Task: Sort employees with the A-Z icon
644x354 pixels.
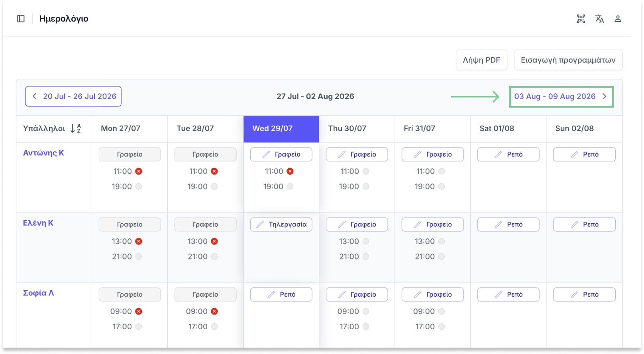Action: pyautogui.click(x=76, y=128)
